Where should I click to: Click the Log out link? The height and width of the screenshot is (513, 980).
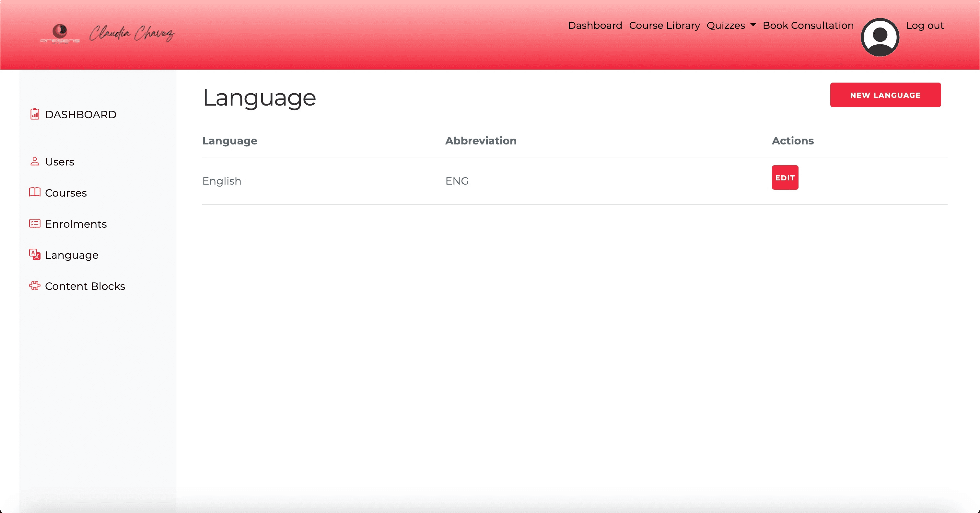[x=925, y=26]
